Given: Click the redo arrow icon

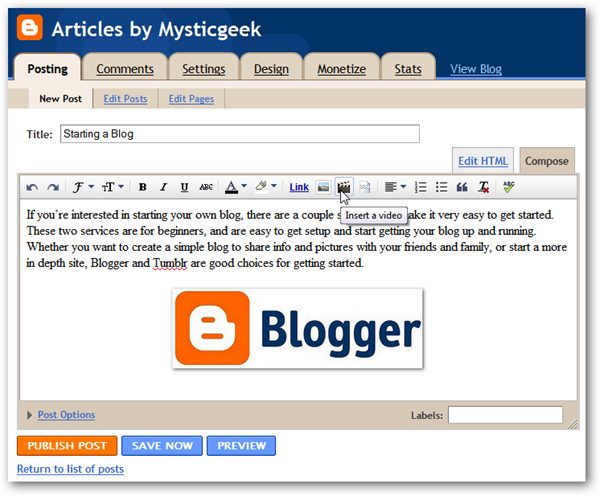Looking at the screenshot, I should point(52,187).
